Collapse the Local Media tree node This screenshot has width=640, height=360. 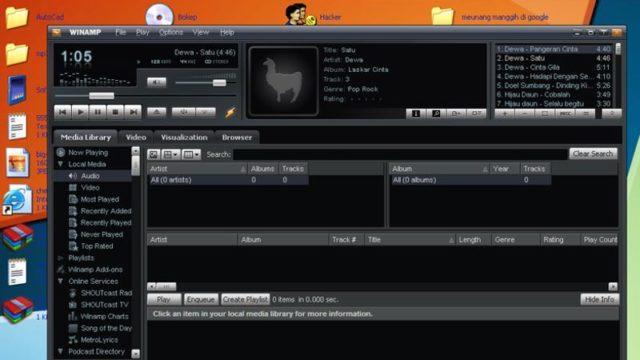pyautogui.click(x=60, y=164)
